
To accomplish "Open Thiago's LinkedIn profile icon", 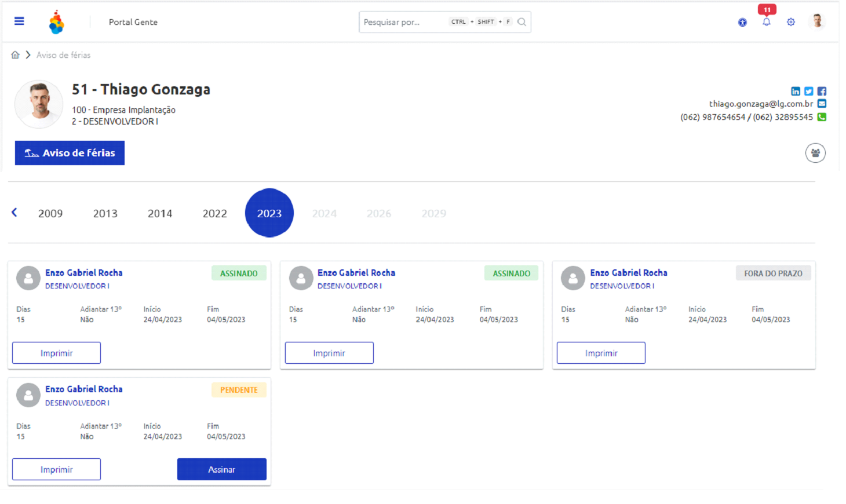I will [x=796, y=92].
